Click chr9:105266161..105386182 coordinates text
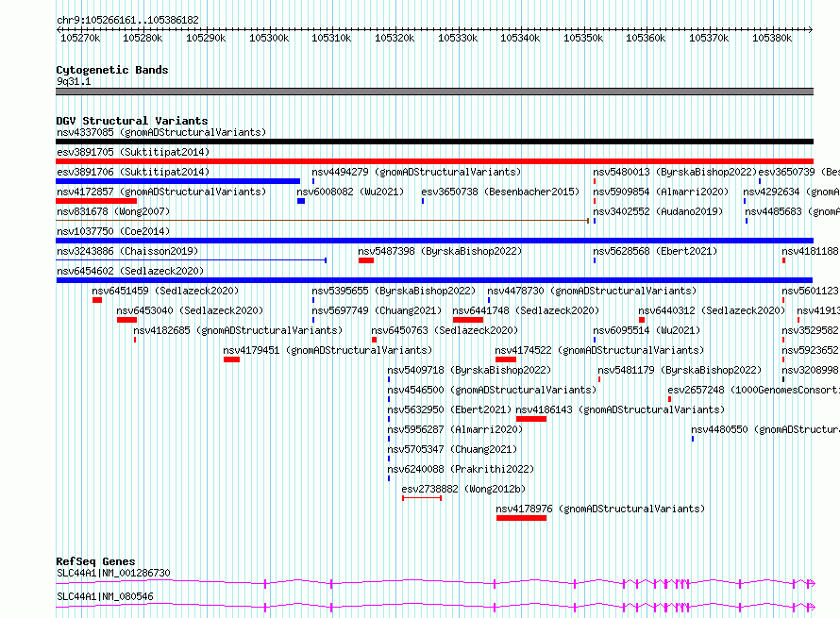840x618 pixels. [x=127, y=20]
